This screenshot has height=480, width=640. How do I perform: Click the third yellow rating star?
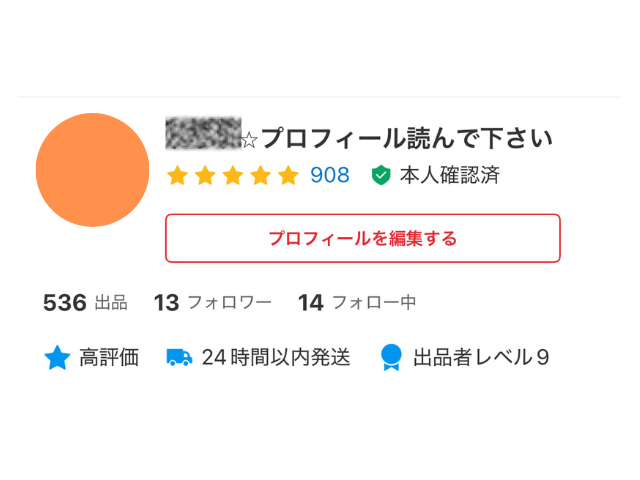pos(233,176)
